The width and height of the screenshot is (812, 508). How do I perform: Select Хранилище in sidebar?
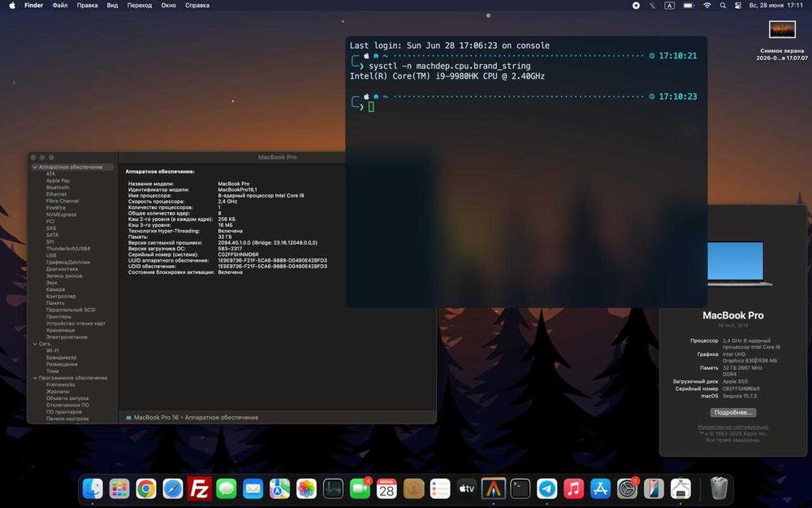[x=60, y=330]
